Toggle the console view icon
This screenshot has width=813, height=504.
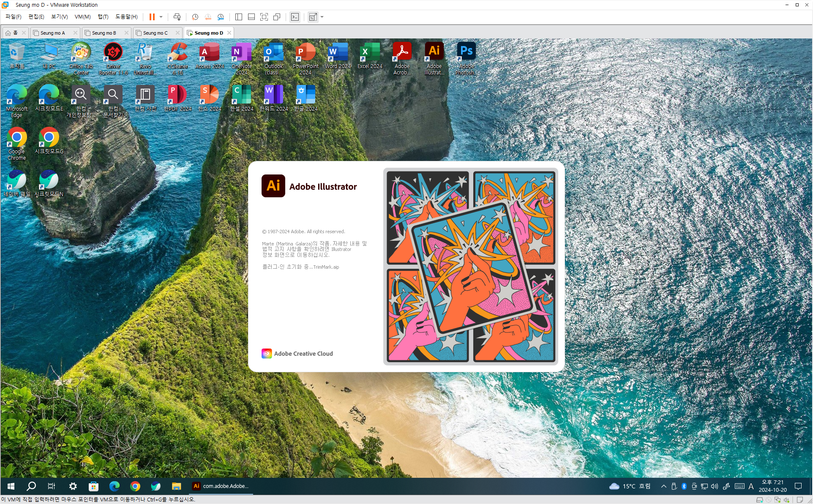click(x=295, y=17)
